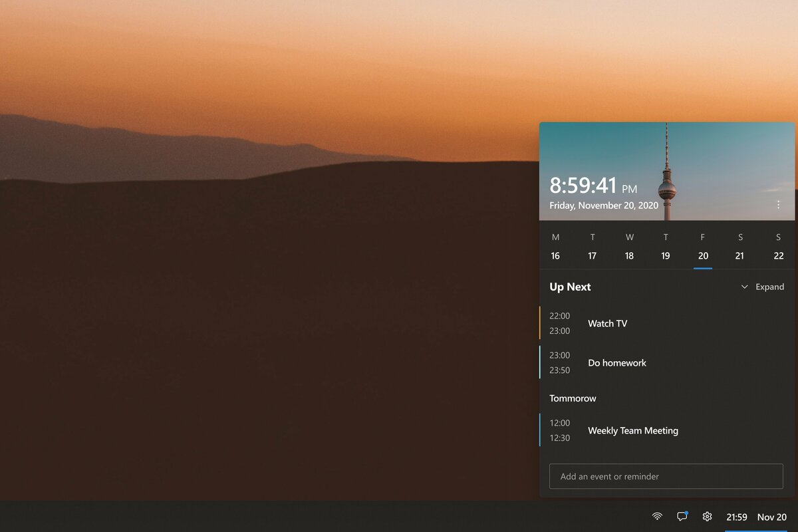Select Monday 16 in week strip
798x532 pixels.
pos(555,247)
